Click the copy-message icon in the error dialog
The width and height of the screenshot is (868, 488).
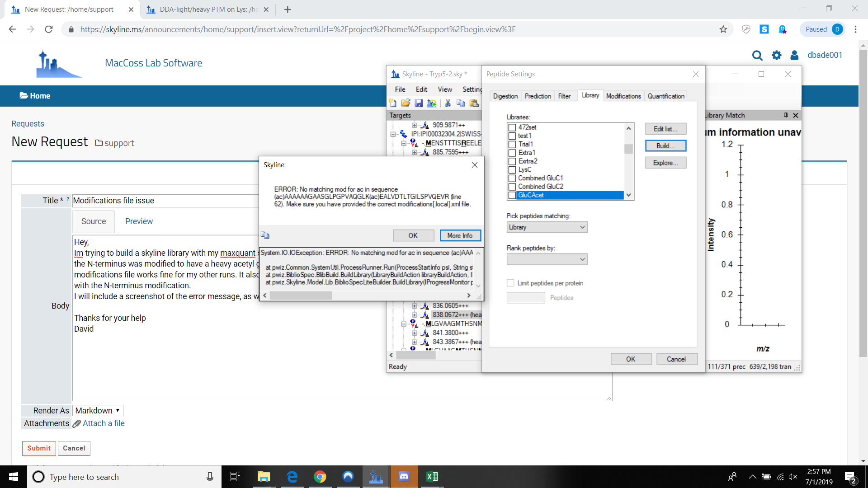[x=265, y=235]
